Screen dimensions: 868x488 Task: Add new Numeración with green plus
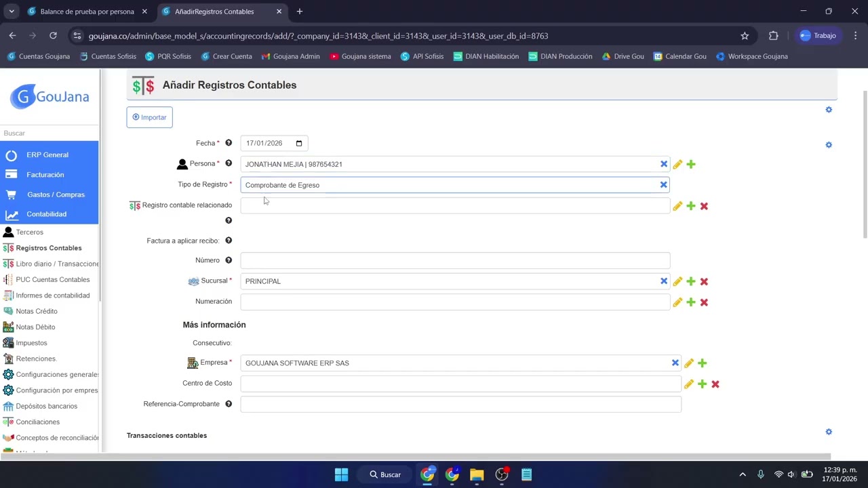[x=691, y=302]
